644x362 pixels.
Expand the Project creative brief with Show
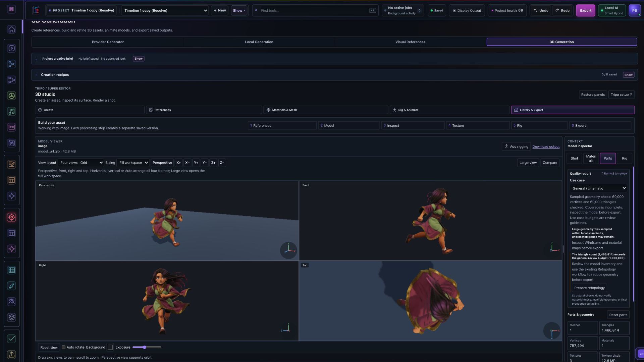point(139,59)
